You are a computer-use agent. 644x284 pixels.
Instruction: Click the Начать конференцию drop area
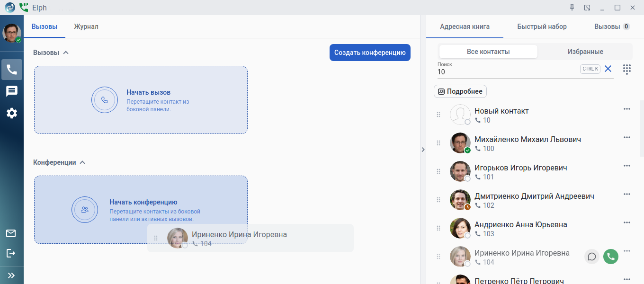point(141,210)
